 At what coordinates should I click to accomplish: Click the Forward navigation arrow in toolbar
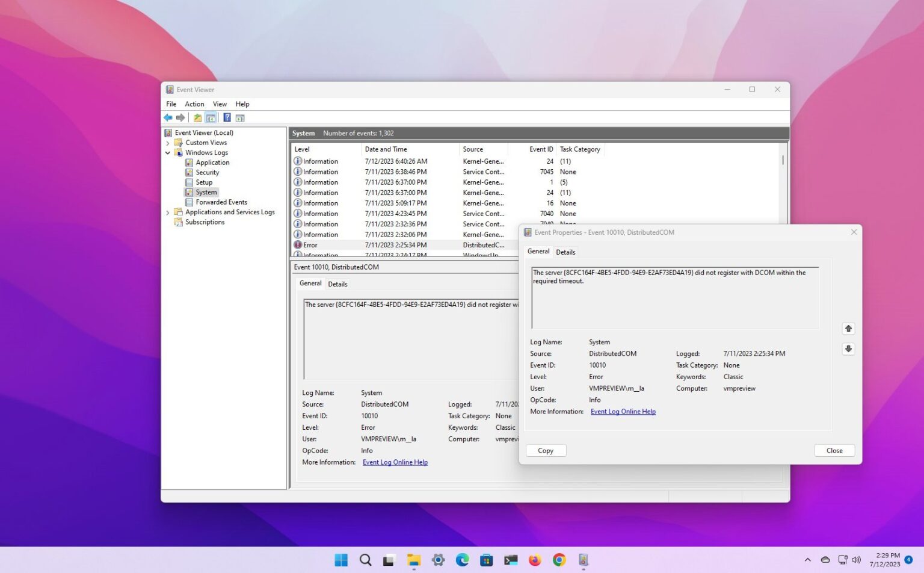tap(181, 117)
